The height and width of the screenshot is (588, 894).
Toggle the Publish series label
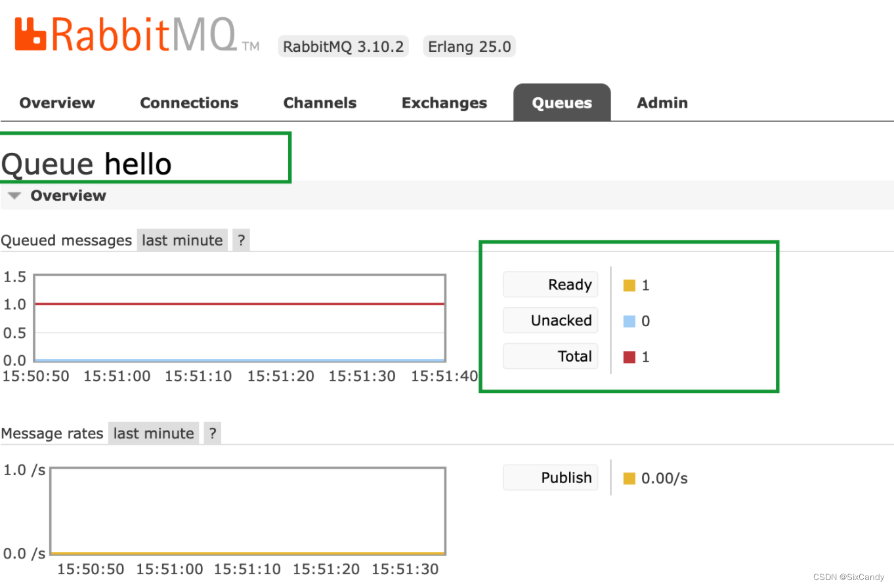pos(550,478)
